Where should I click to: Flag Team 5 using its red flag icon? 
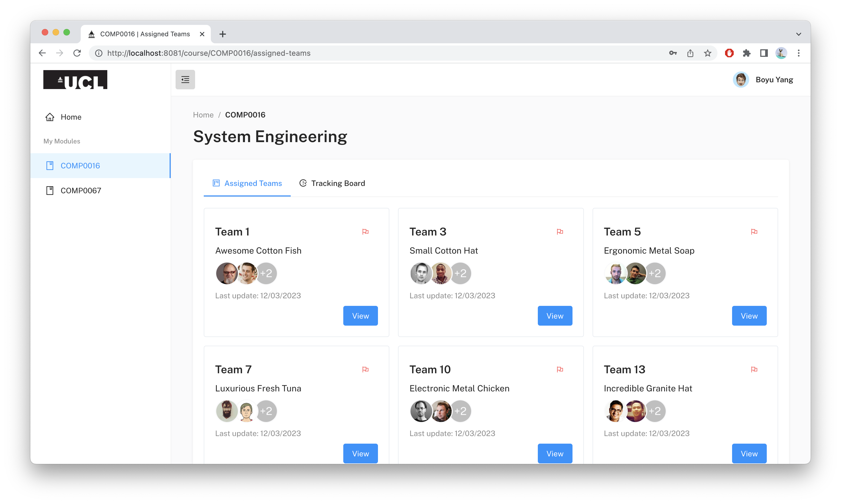tap(754, 232)
